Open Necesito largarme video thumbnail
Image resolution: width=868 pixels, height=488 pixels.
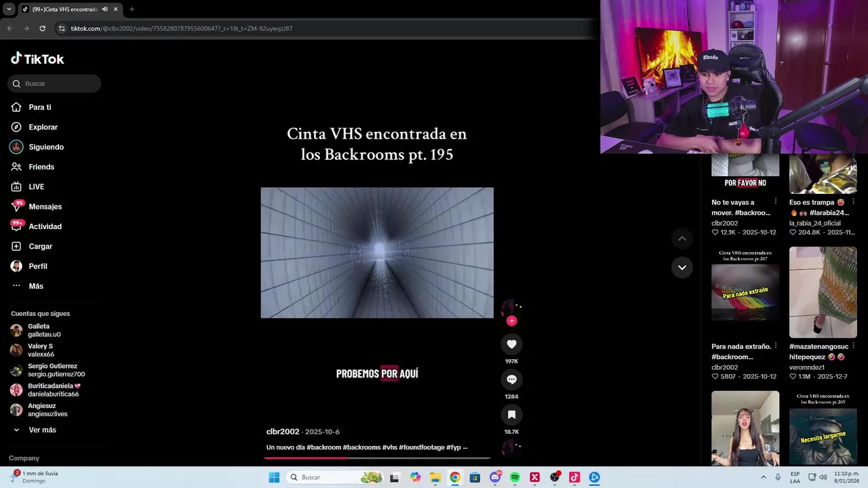823,428
